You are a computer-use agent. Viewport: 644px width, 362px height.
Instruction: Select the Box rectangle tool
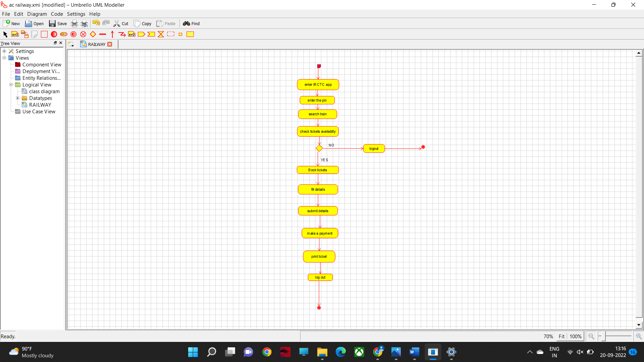(x=44, y=34)
